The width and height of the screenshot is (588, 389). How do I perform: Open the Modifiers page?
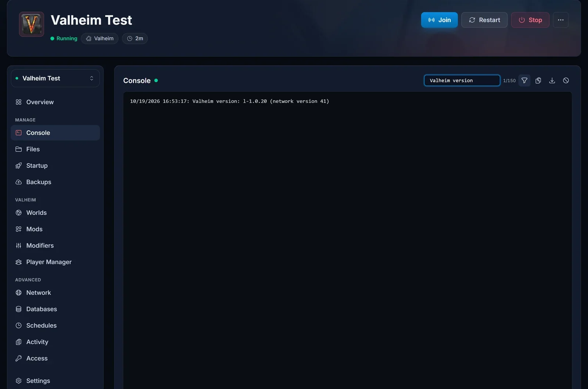tap(55, 245)
